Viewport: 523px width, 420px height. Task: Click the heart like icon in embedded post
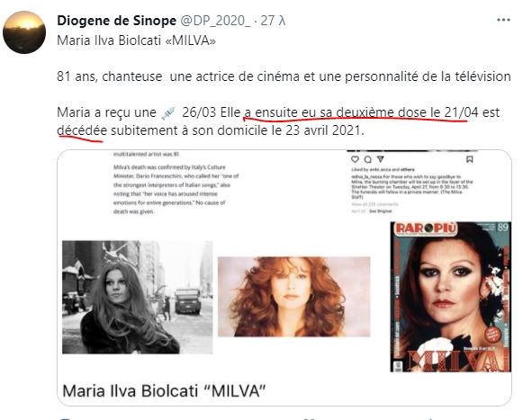(x=356, y=159)
